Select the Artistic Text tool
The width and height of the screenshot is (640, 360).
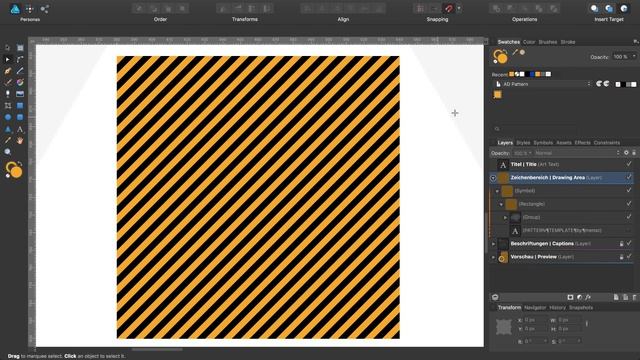click(x=20, y=129)
